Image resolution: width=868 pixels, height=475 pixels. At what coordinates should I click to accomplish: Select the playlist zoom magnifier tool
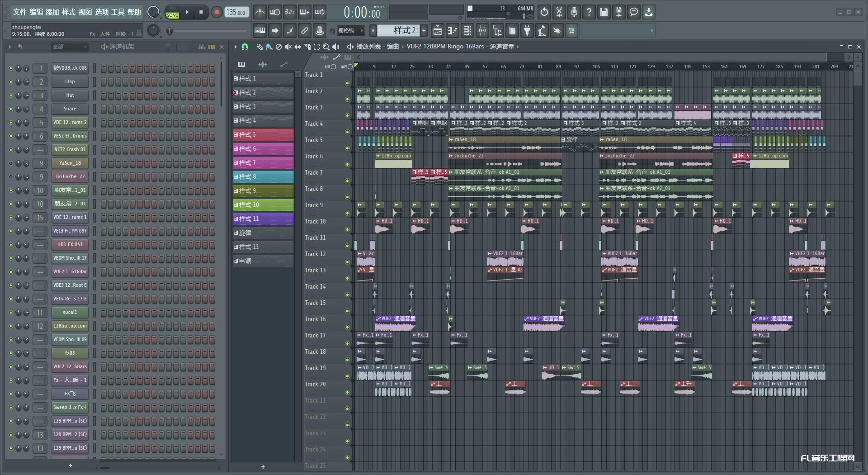pos(326,47)
